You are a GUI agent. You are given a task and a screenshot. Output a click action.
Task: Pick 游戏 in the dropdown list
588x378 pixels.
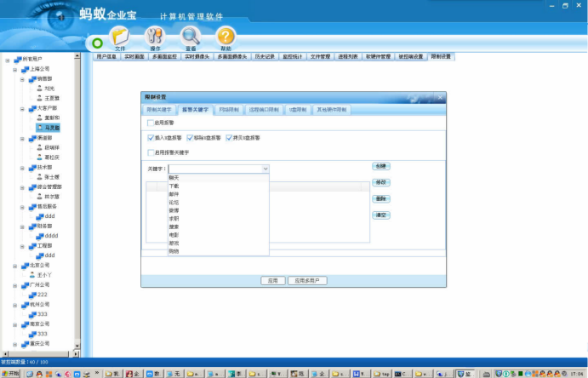tap(174, 243)
